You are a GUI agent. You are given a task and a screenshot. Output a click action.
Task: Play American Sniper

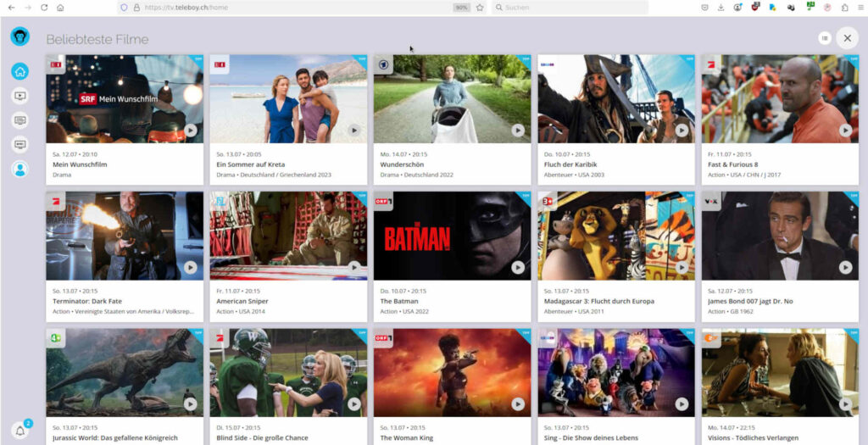click(x=354, y=267)
